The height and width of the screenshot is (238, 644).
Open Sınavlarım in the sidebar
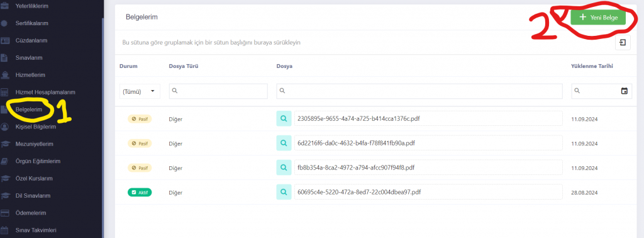(29, 58)
